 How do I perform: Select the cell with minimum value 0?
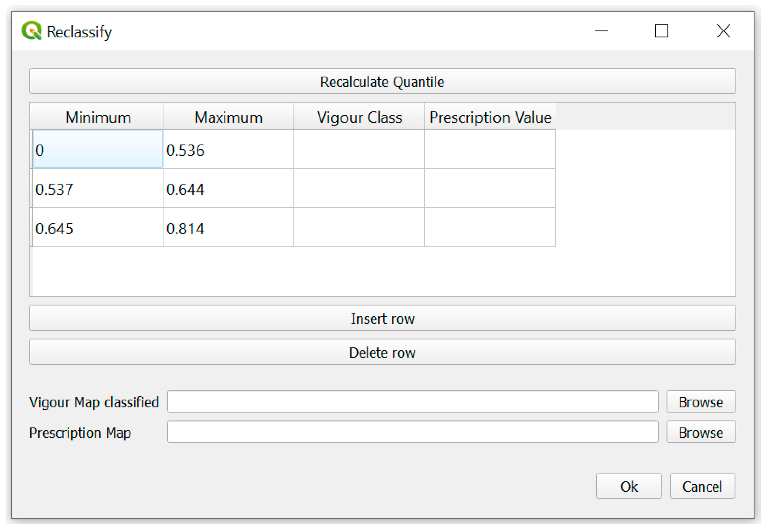coord(98,150)
